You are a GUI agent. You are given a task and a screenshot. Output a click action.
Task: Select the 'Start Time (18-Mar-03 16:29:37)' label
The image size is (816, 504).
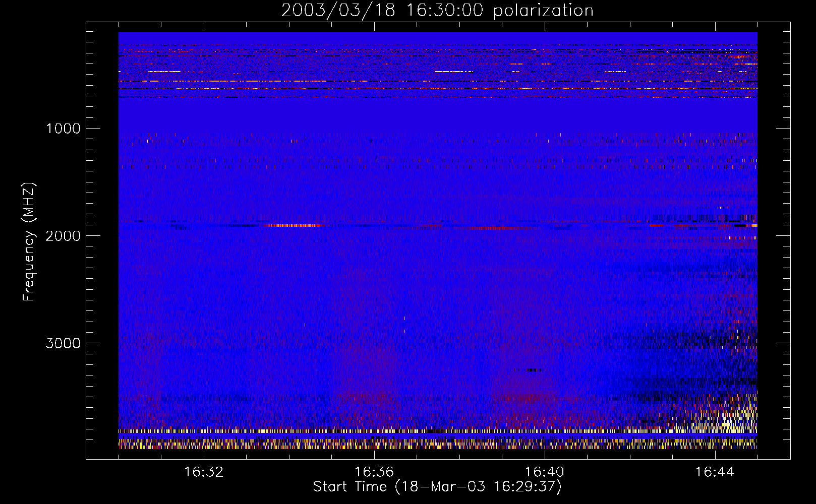tap(437, 487)
